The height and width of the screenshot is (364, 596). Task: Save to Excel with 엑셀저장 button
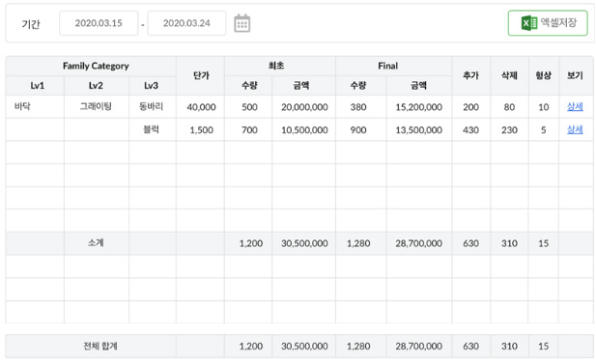tap(548, 23)
